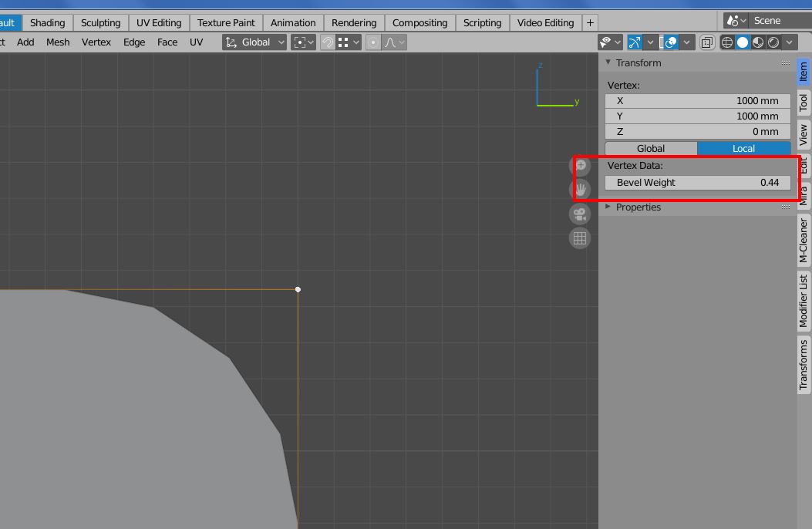Open the object type visibility dropdown
The width and height of the screenshot is (812, 529).
point(610,42)
